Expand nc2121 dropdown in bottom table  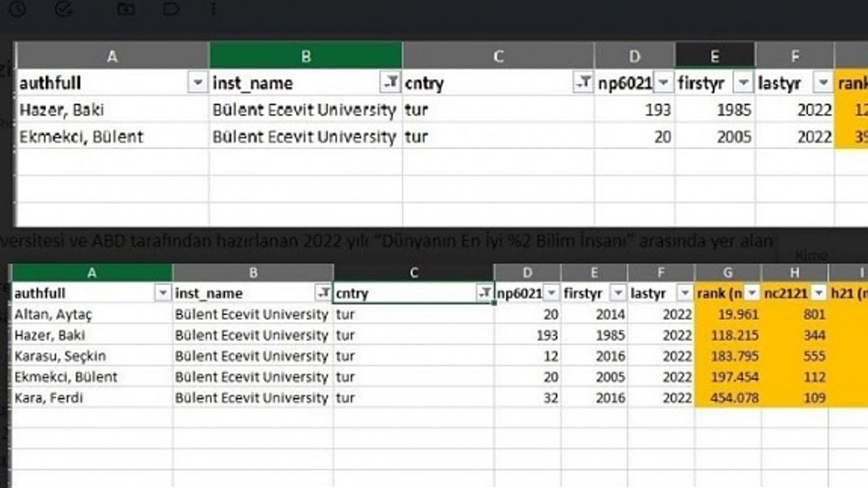click(x=818, y=293)
